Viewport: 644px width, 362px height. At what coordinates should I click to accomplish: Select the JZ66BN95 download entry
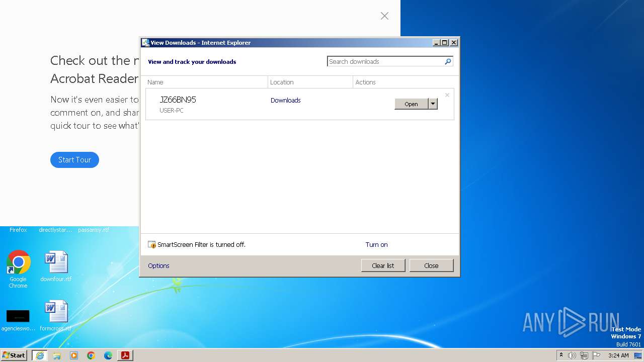click(300, 104)
